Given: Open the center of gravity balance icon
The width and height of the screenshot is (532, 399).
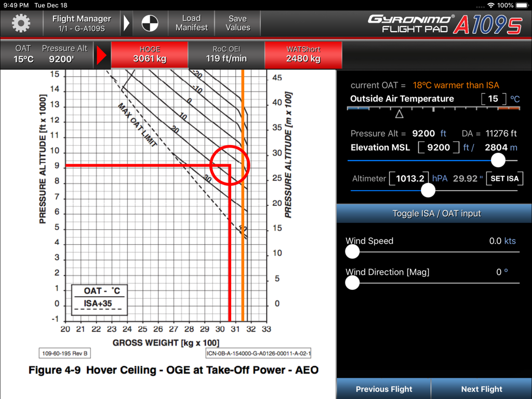Looking at the screenshot, I should tap(150, 23).
